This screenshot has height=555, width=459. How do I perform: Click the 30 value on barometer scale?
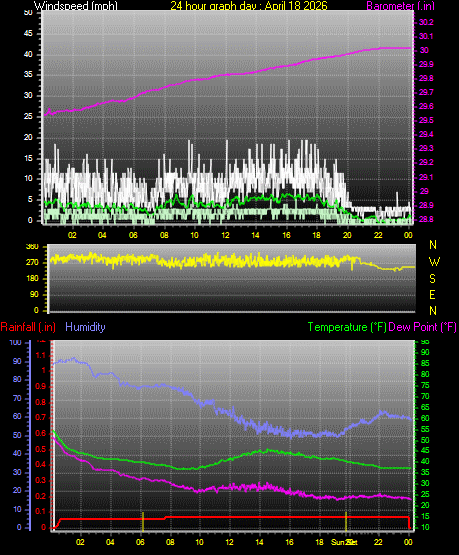pos(424,50)
